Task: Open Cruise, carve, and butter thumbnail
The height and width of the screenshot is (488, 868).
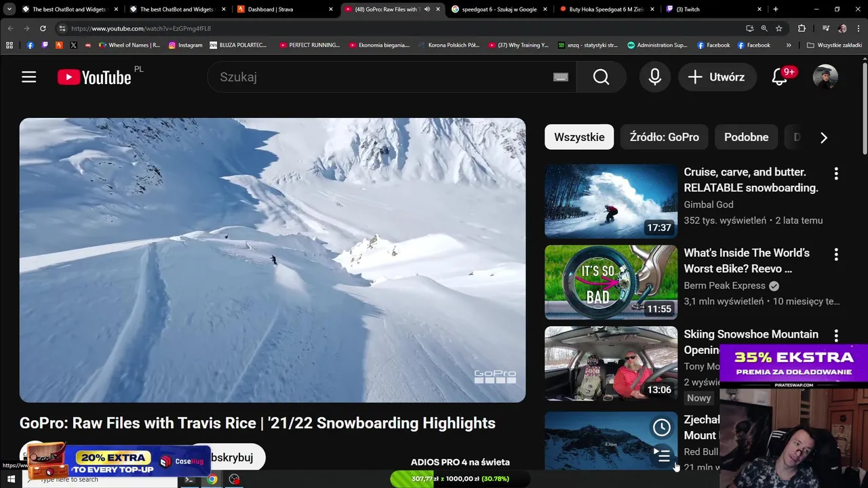Action: coord(610,201)
